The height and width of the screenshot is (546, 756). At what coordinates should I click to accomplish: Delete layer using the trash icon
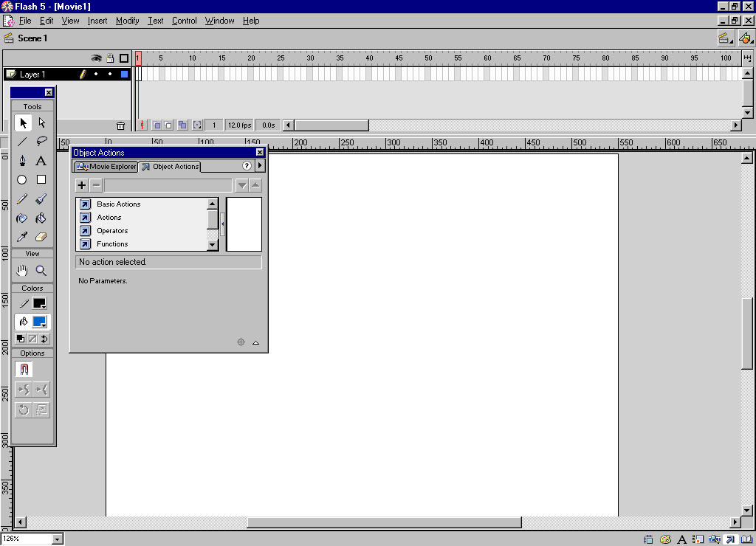pyautogui.click(x=120, y=125)
